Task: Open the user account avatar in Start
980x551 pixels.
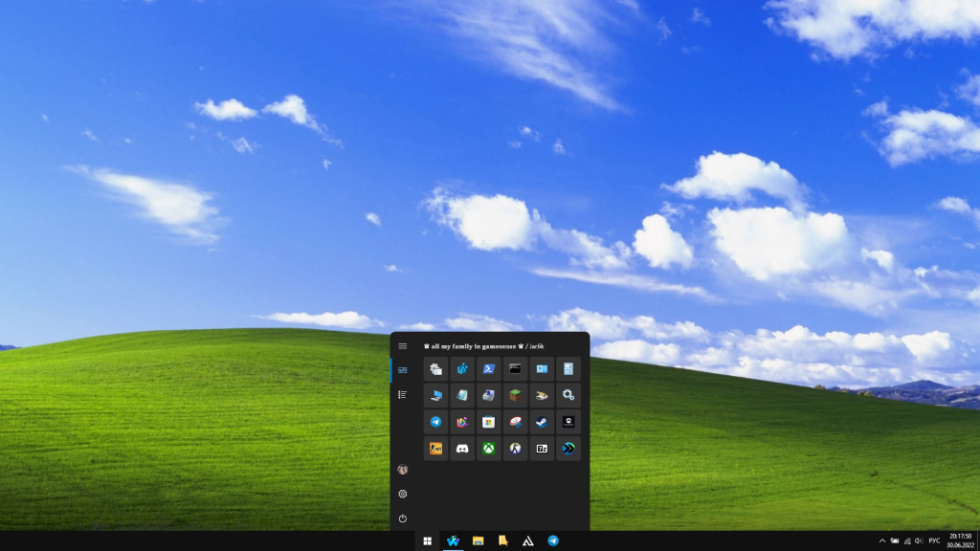Action: point(403,469)
